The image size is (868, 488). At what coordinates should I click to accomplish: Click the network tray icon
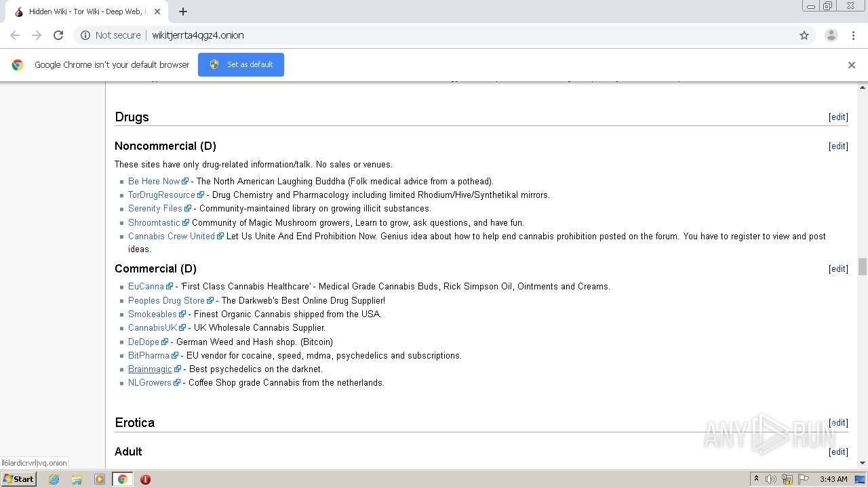[x=787, y=479]
